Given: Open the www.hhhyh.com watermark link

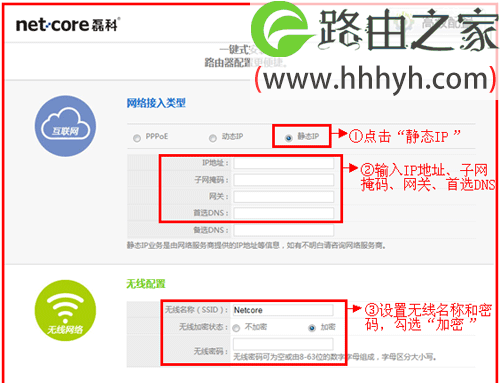Looking at the screenshot, I should pyautogui.click(x=376, y=79).
